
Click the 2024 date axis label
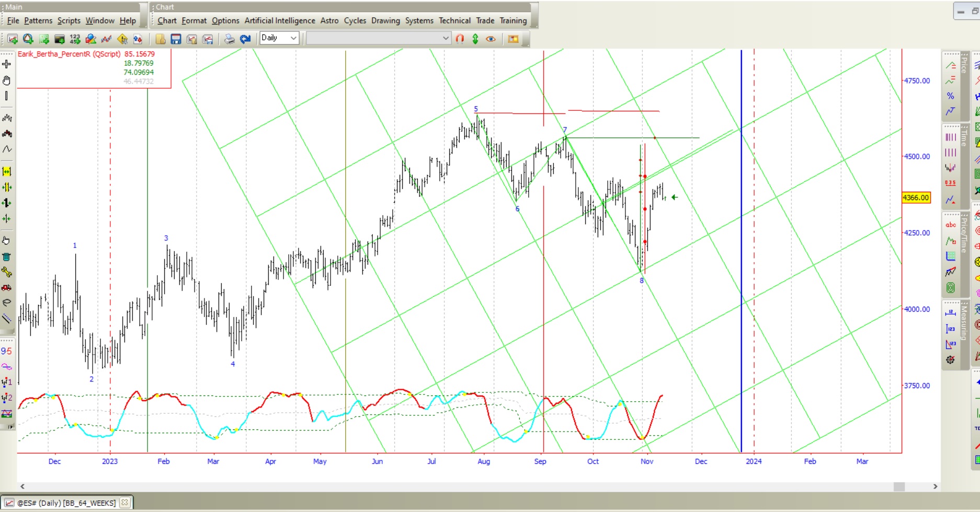tap(754, 461)
